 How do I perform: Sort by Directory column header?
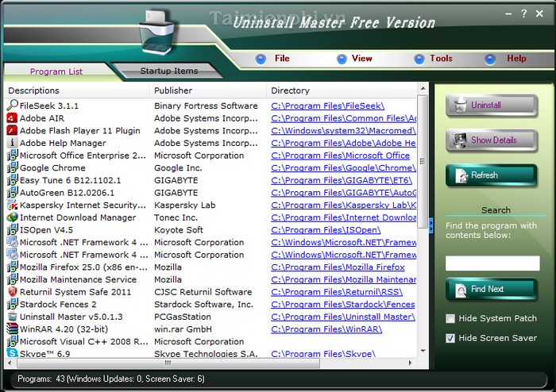point(342,90)
